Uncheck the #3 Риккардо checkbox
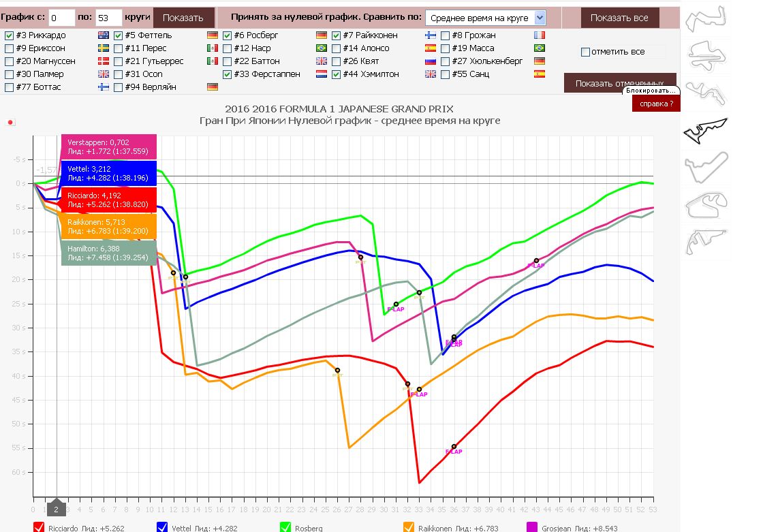This screenshot has width=763, height=532. (10, 35)
